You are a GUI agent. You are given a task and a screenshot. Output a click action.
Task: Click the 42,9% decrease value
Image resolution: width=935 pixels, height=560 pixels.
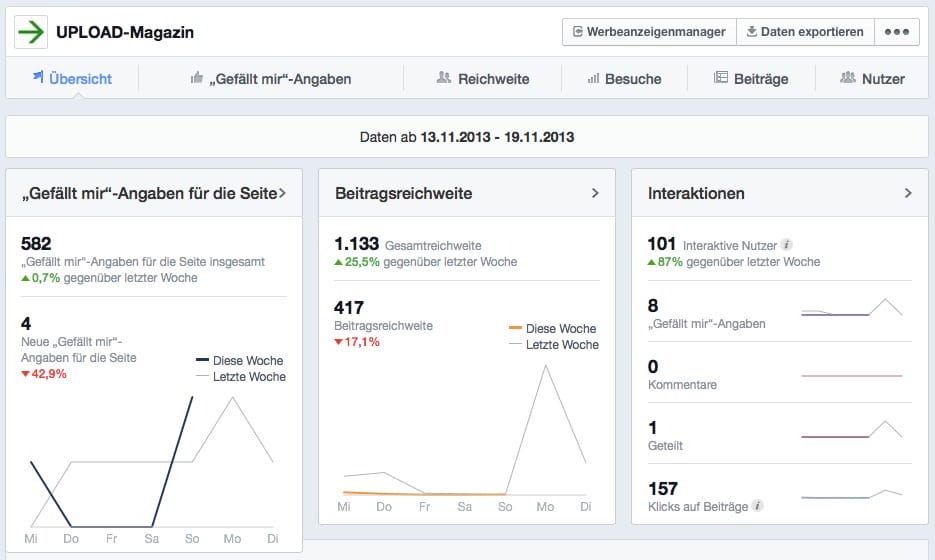[44, 374]
